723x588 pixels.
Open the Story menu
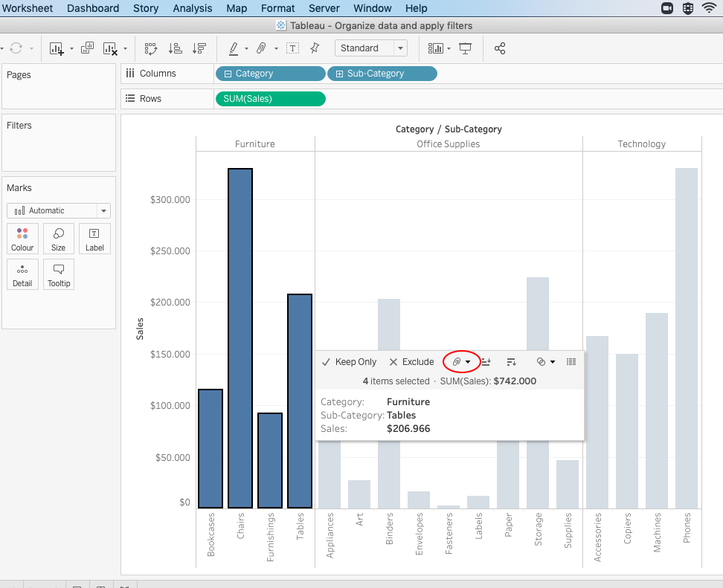pyautogui.click(x=146, y=8)
